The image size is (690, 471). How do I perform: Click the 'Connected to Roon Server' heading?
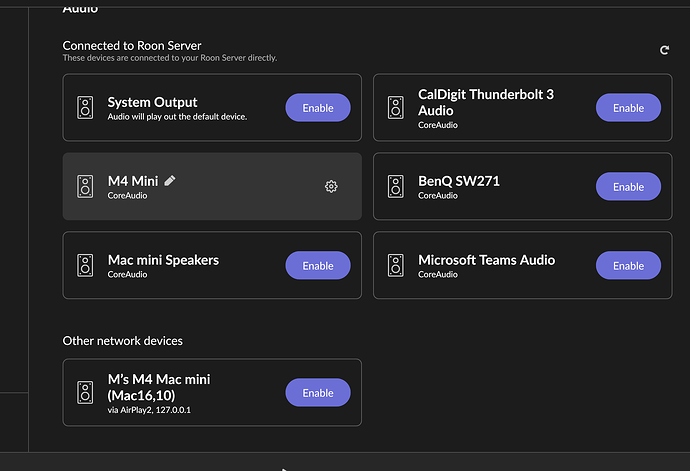pos(132,45)
